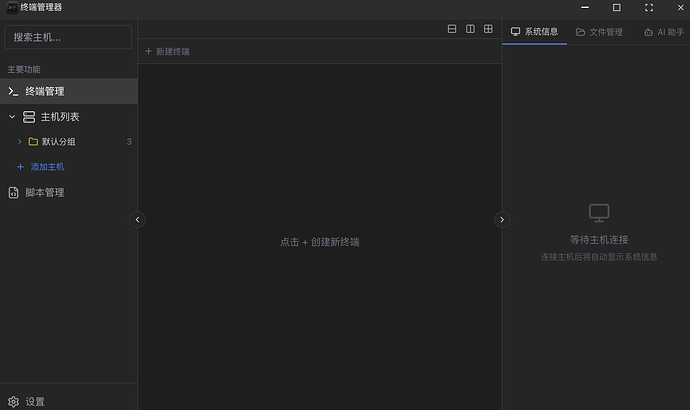Expand the 默认分组 group chevron

point(19,142)
